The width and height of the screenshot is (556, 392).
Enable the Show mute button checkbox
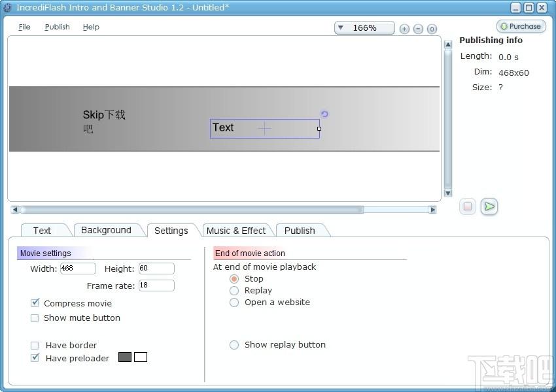(35, 318)
